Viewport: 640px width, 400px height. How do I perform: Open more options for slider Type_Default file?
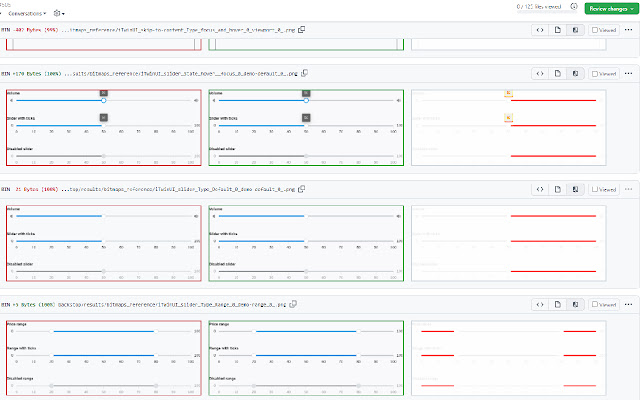tap(629, 189)
